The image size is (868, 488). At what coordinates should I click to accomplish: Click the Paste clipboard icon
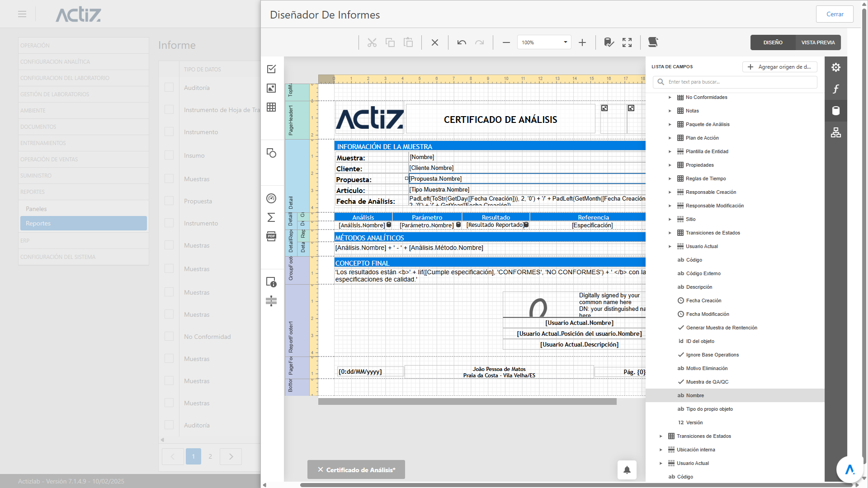408,42
